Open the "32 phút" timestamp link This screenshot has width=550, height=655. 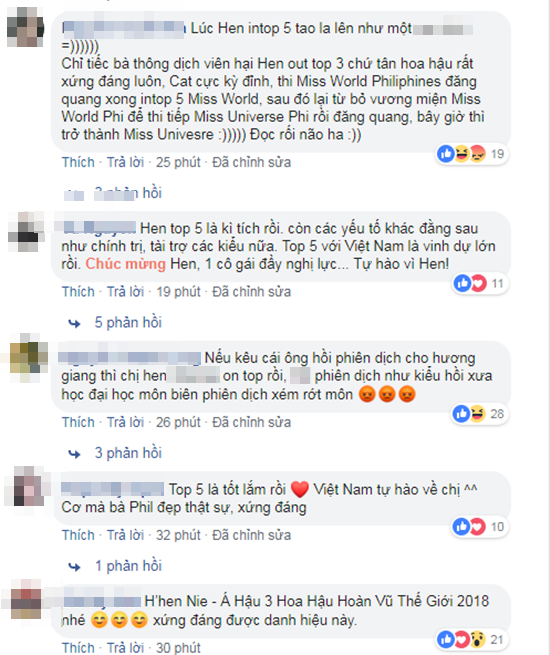(178, 535)
